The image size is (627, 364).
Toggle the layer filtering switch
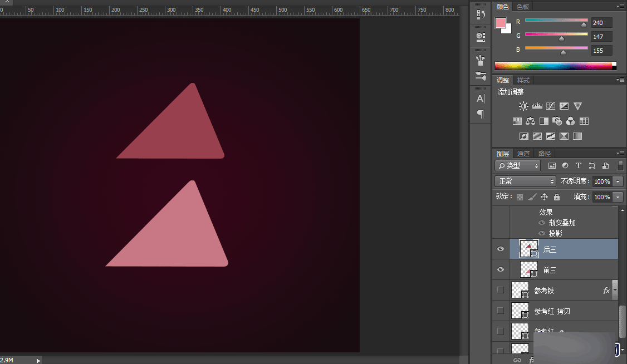coord(621,165)
